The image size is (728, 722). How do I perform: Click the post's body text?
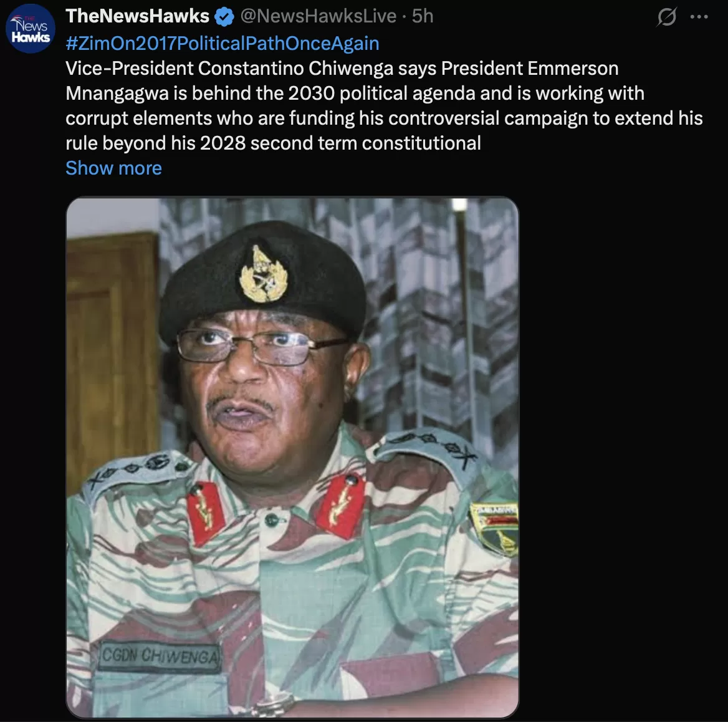(x=374, y=105)
